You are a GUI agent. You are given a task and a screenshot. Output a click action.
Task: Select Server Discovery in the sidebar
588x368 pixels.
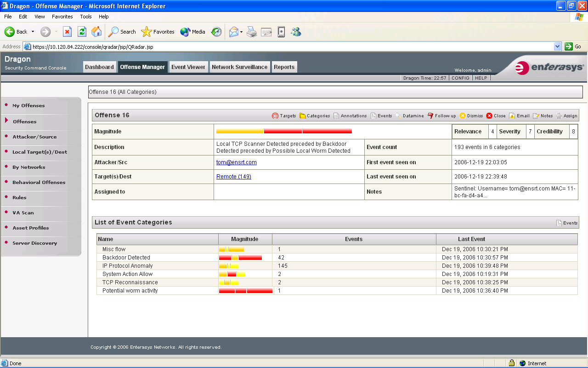pos(35,243)
